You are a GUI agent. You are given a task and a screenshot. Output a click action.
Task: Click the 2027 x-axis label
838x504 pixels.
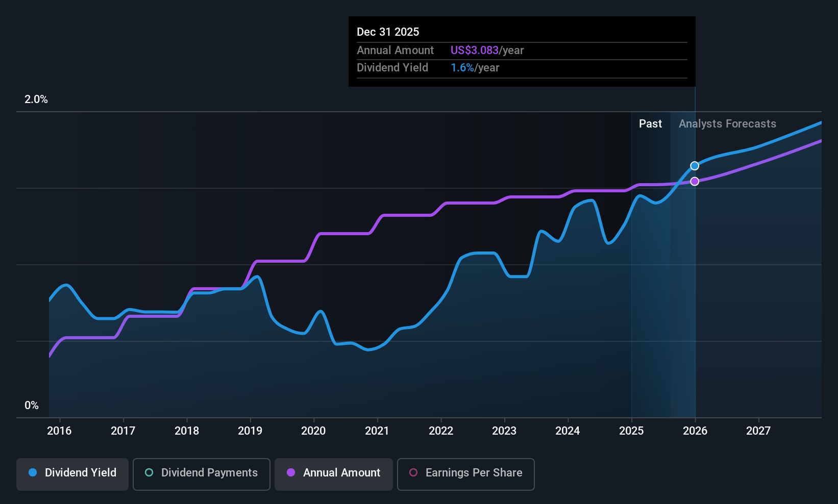tap(758, 431)
